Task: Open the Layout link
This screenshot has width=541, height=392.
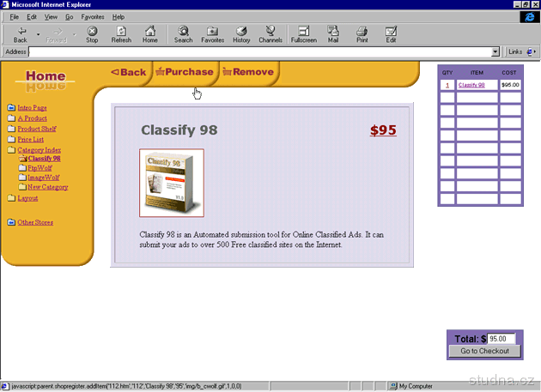Action: 27,198
